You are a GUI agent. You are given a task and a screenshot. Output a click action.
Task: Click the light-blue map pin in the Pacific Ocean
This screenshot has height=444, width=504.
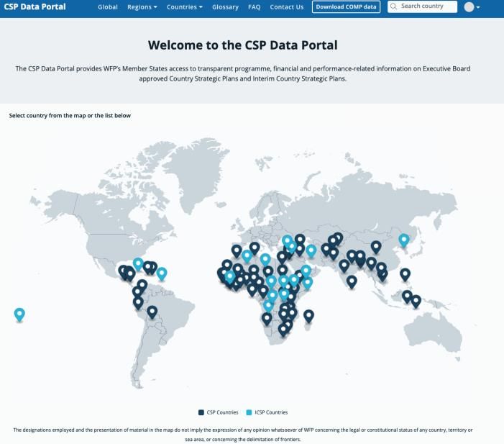pyautogui.click(x=19, y=314)
